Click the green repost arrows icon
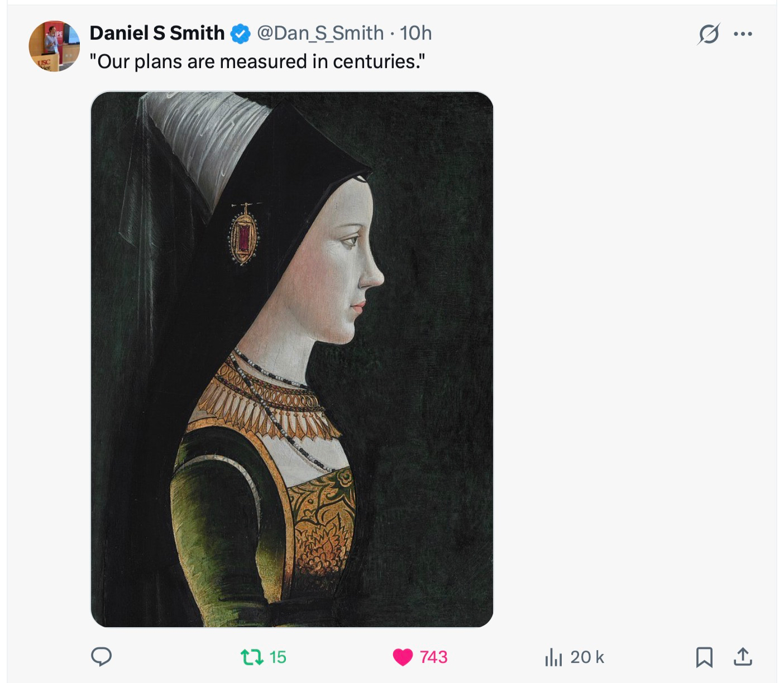The image size is (784, 683). 252,657
